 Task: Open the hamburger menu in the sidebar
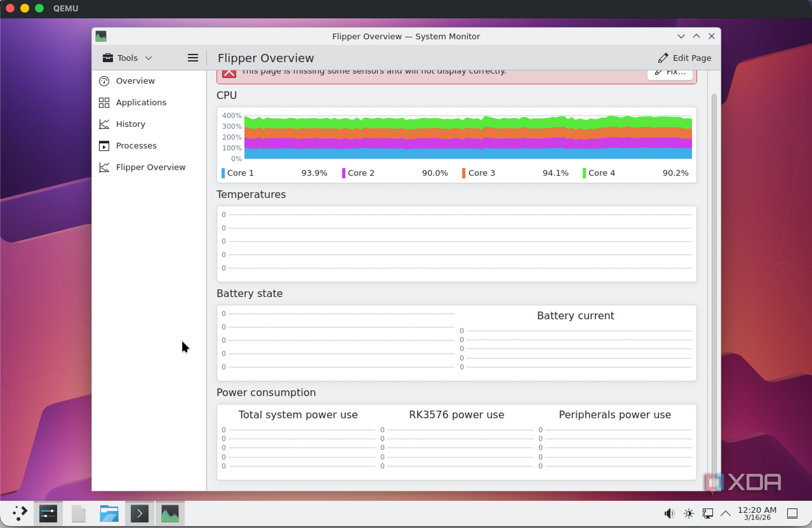(193, 58)
